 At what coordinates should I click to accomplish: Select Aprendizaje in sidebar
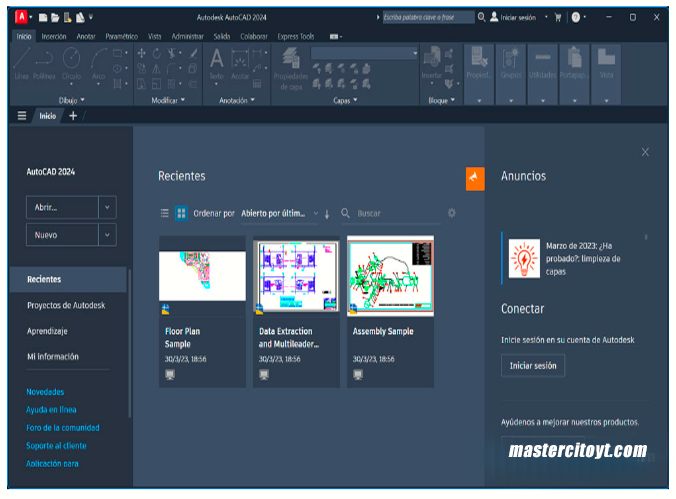(47, 331)
